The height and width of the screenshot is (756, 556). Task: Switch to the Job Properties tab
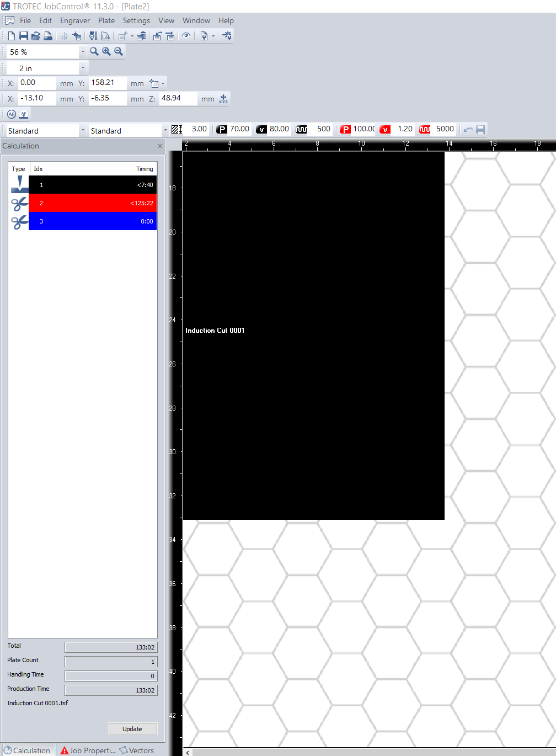pyautogui.click(x=88, y=750)
